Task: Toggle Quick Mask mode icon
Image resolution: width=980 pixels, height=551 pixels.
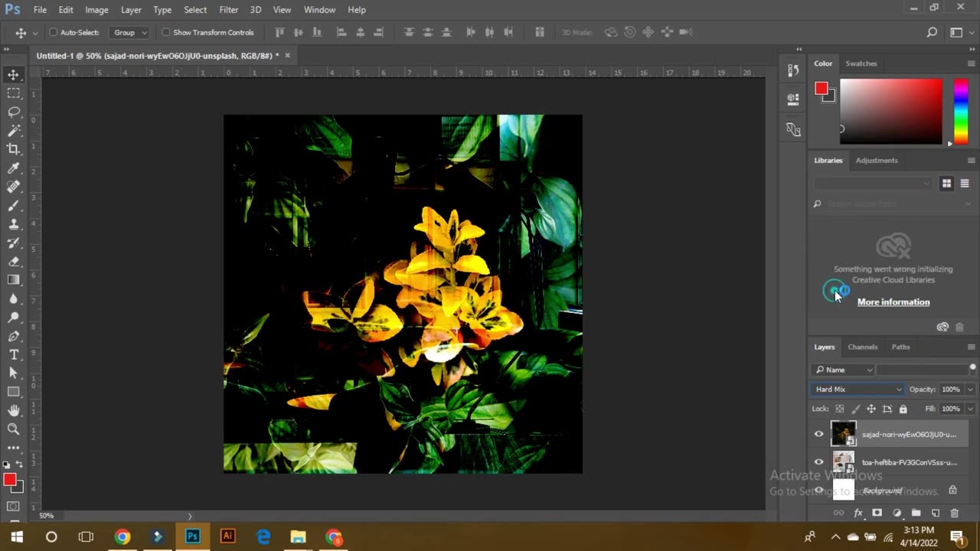Action: click(14, 507)
